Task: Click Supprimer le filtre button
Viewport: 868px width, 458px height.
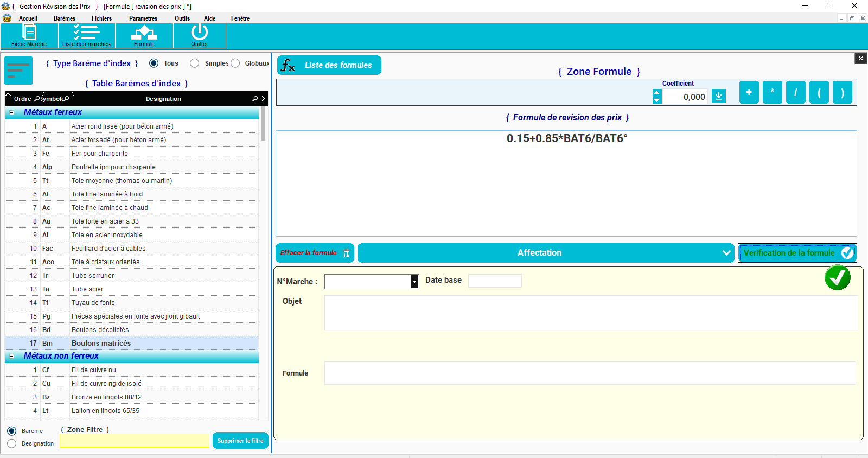Action: pos(240,441)
